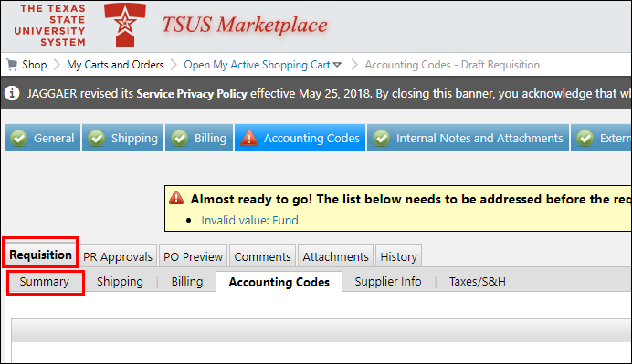Click the Texas State University System star logo
632x364 pixels.
point(125,25)
